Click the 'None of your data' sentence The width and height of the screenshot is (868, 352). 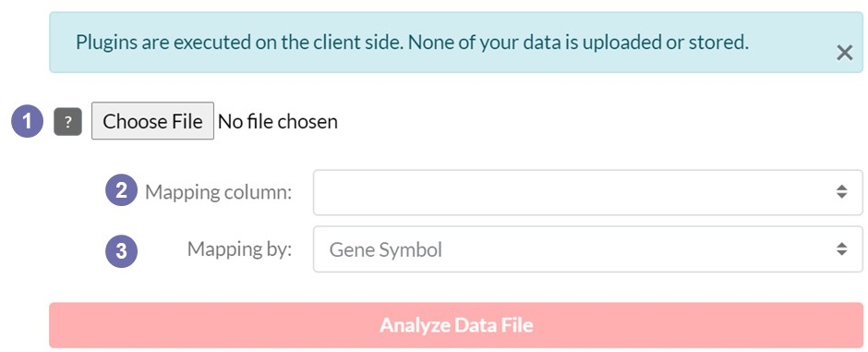point(576,42)
